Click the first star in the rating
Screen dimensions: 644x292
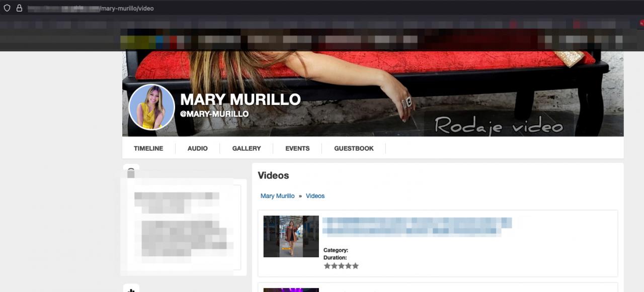tap(327, 266)
